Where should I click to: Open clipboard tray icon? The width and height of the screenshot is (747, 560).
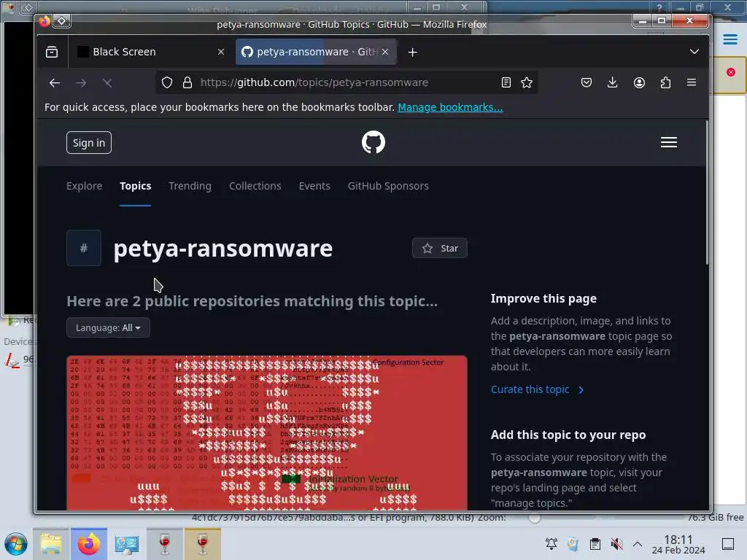tap(595, 544)
